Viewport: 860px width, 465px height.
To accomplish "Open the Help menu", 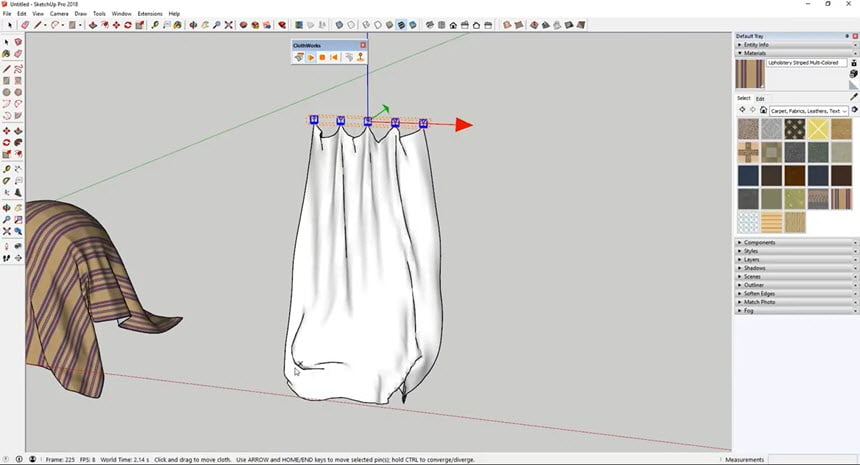I will (174, 13).
